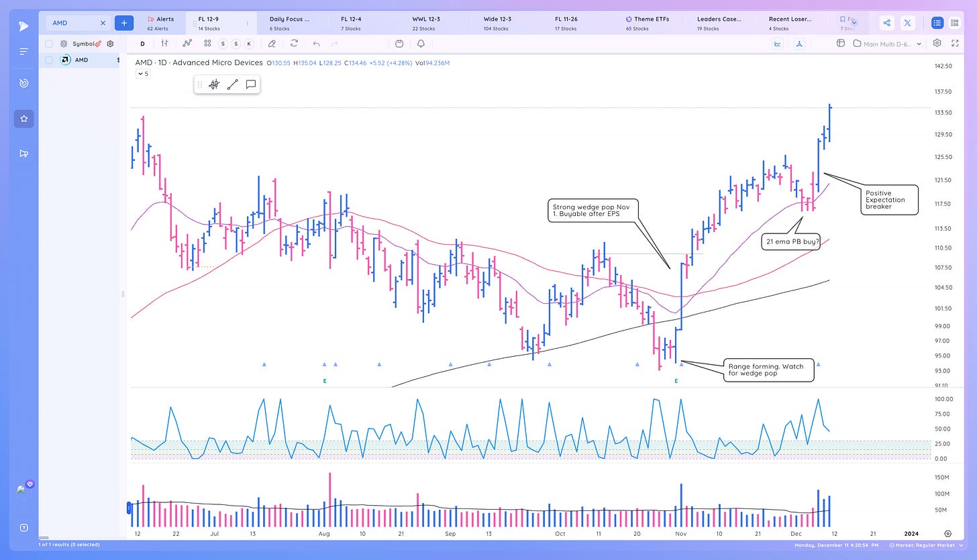The height and width of the screenshot is (560, 977).
Task: Click the share icon button
Action: point(887,23)
